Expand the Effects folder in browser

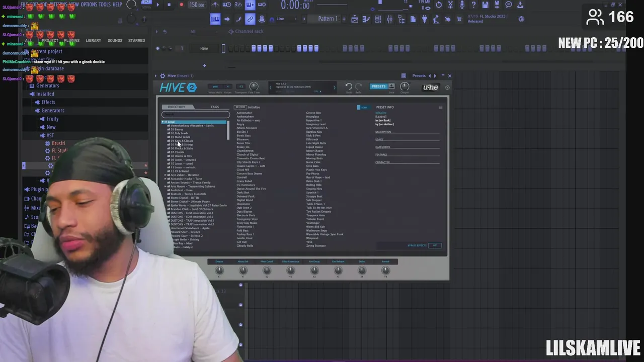pos(48,102)
